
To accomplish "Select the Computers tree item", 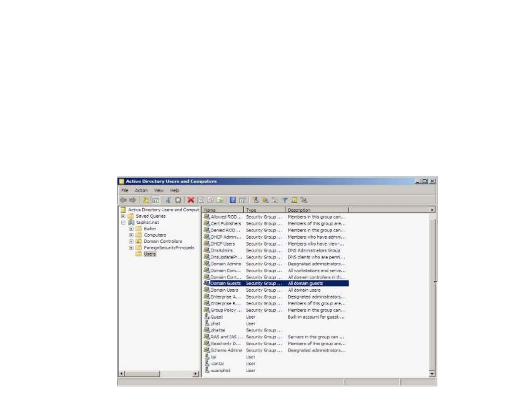I will 155,235.
